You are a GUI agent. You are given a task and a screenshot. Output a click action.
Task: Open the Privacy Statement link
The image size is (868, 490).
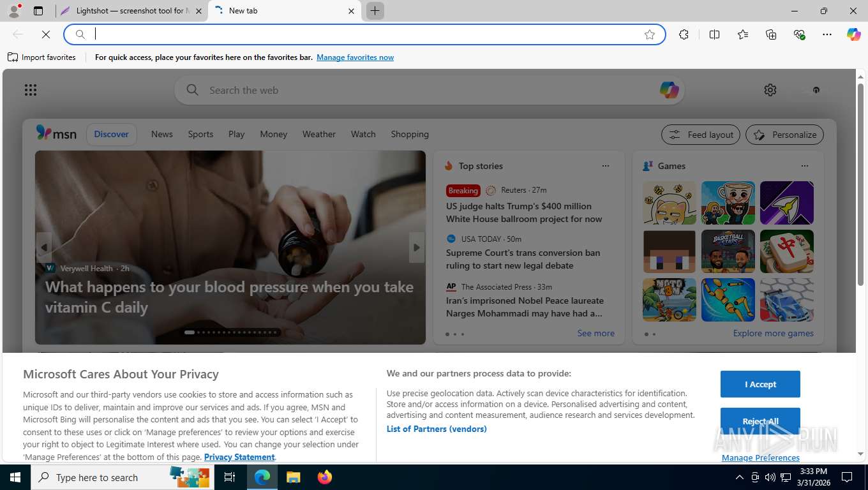pyautogui.click(x=239, y=457)
